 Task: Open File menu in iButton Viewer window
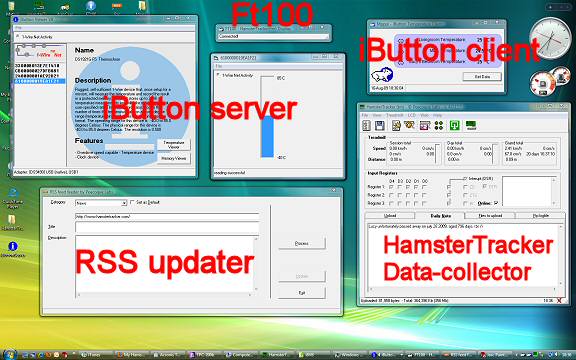pos(18,28)
